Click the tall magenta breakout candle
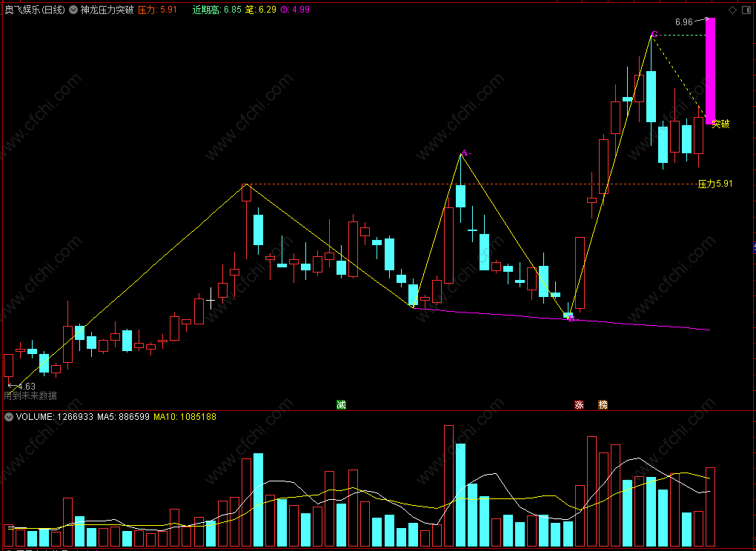The image size is (756, 551). coord(710,71)
